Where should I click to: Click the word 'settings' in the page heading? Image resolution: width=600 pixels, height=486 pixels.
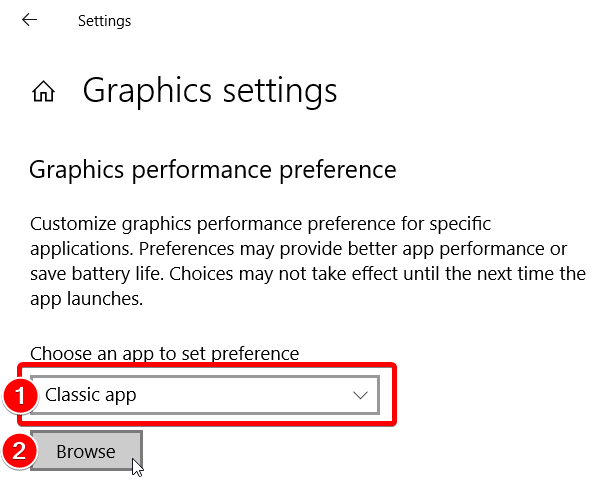pos(280,91)
